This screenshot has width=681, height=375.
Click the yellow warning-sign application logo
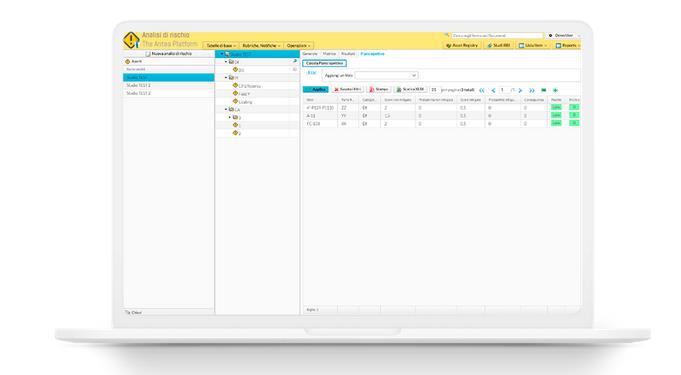[x=131, y=40]
